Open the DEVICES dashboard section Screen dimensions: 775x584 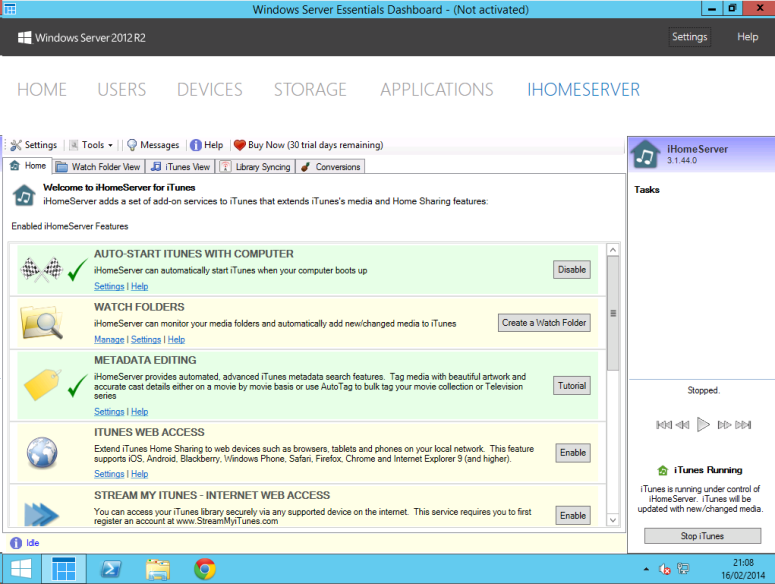210,89
